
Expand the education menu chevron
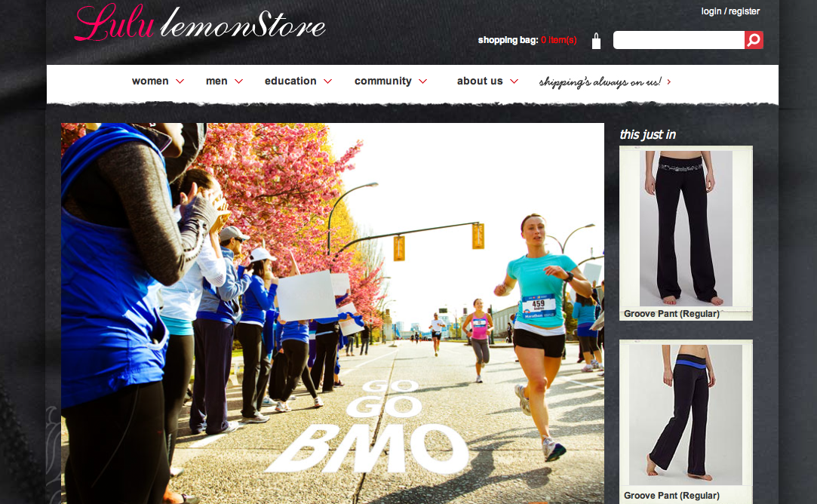pyautogui.click(x=327, y=81)
